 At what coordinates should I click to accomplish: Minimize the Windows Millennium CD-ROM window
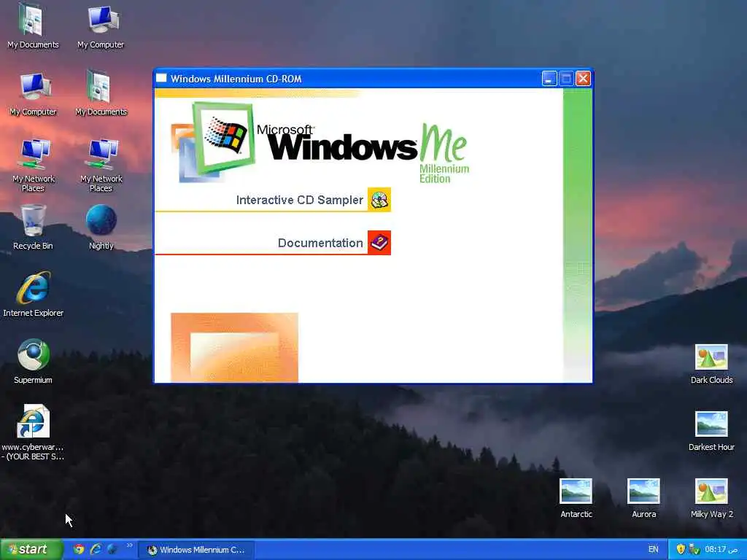[549, 79]
